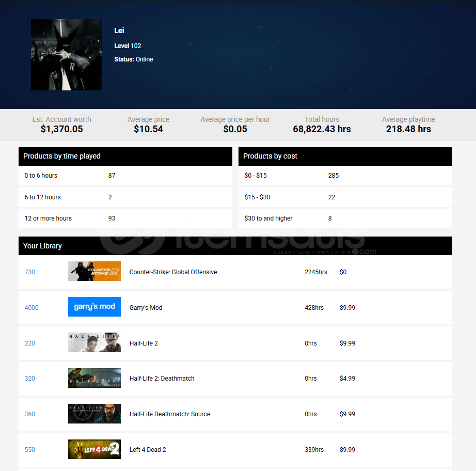This screenshot has height=471, width=476.
Task: Click the Status: Online text
Action: tap(134, 59)
